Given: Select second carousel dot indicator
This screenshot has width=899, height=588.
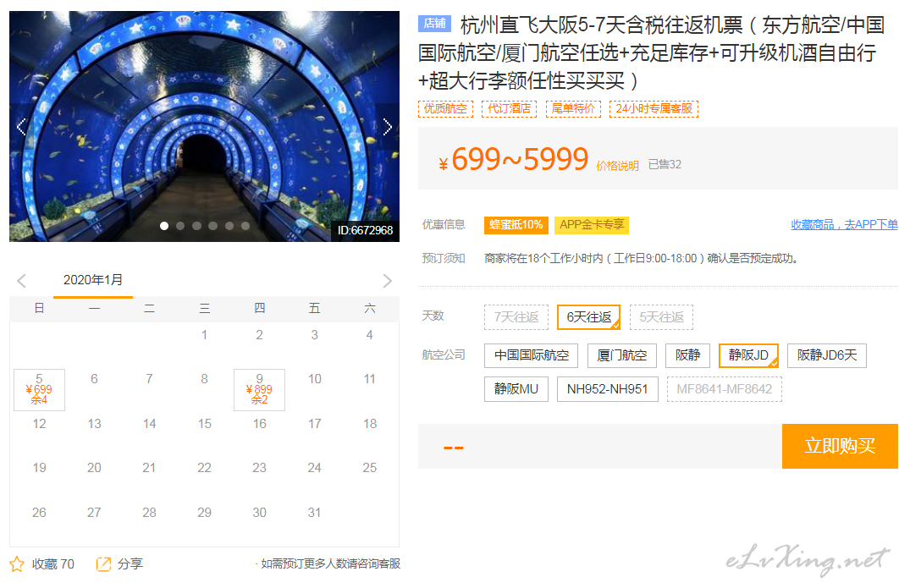Looking at the screenshot, I should (180, 226).
